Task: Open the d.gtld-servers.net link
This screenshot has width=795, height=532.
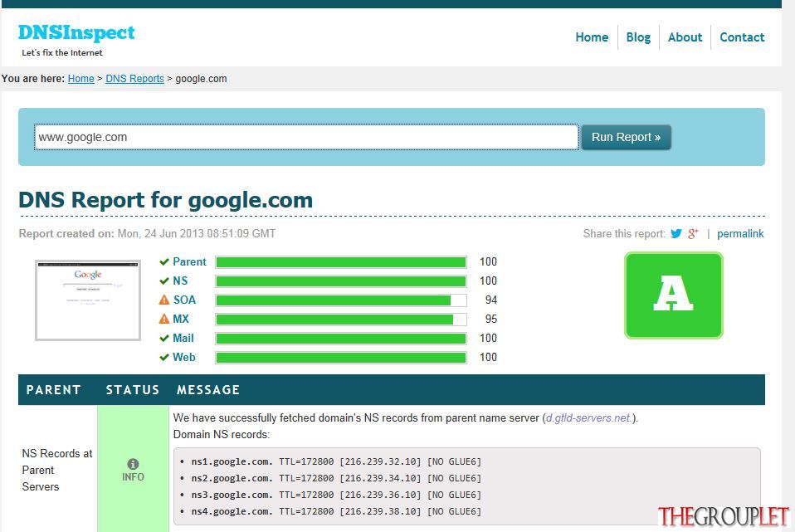Action: pos(589,418)
